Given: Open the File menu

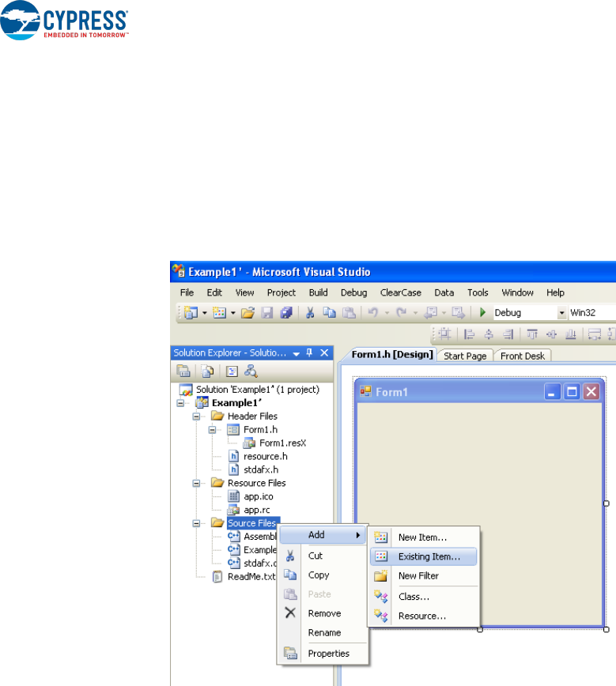Looking at the screenshot, I should point(187,292).
